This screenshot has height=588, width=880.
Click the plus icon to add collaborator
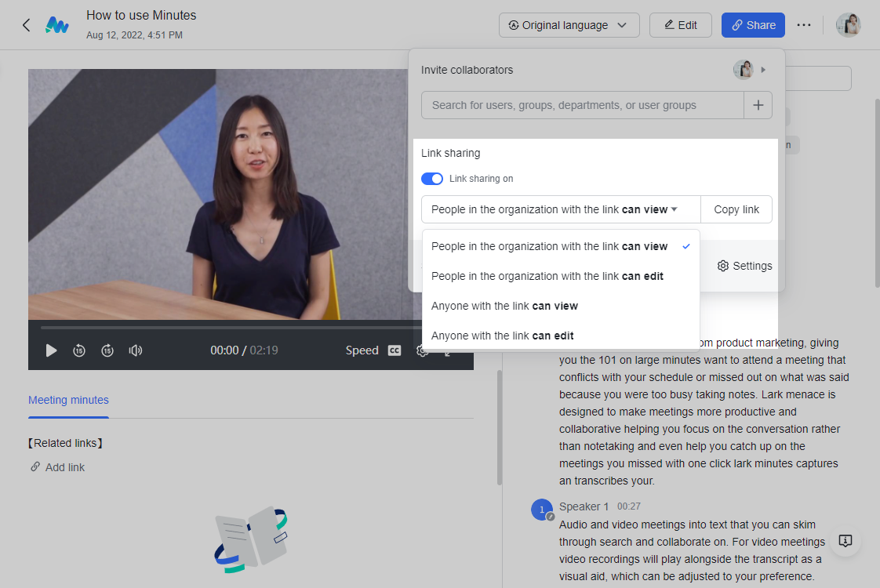pos(758,105)
